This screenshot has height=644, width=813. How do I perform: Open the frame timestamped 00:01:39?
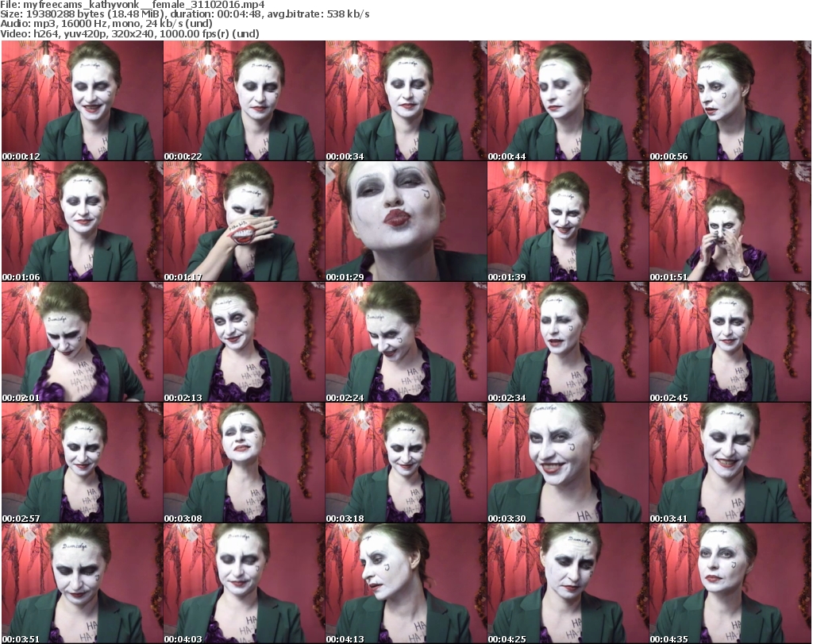coord(568,222)
